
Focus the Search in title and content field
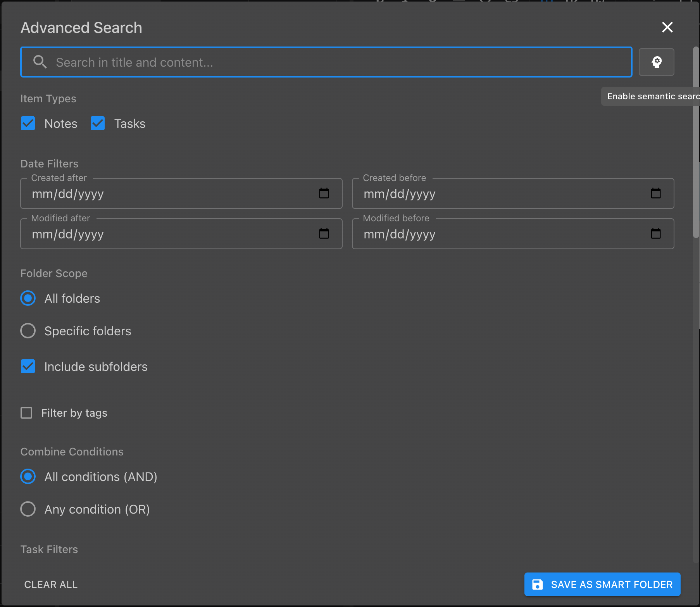326,62
